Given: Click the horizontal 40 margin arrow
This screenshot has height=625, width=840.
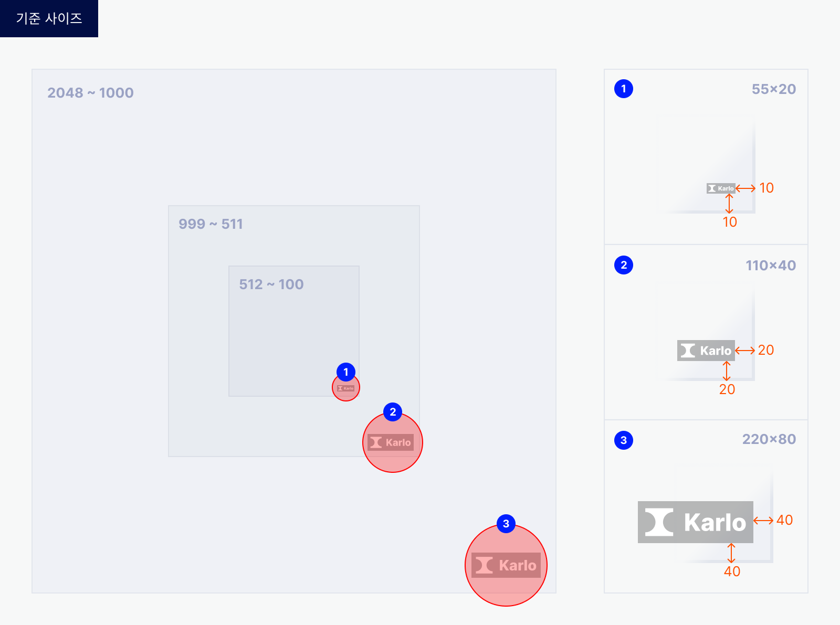Looking at the screenshot, I should [x=763, y=521].
